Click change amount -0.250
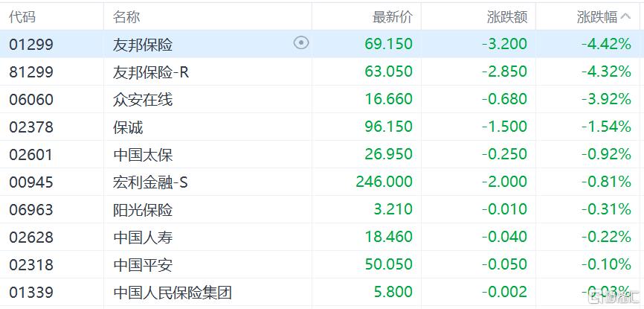This screenshot has height=309, width=644. click(x=504, y=154)
